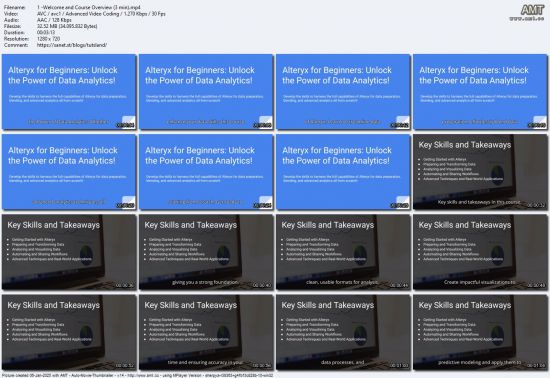Select the thumbnail captioned 'clean, usable formats for analysis'
This screenshot has height=378, width=550.
343,252
